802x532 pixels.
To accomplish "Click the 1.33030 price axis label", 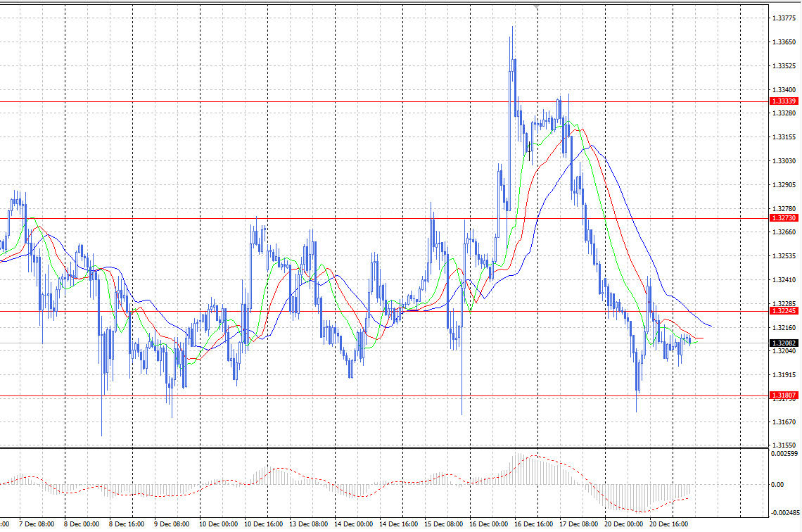I will pos(784,161).
